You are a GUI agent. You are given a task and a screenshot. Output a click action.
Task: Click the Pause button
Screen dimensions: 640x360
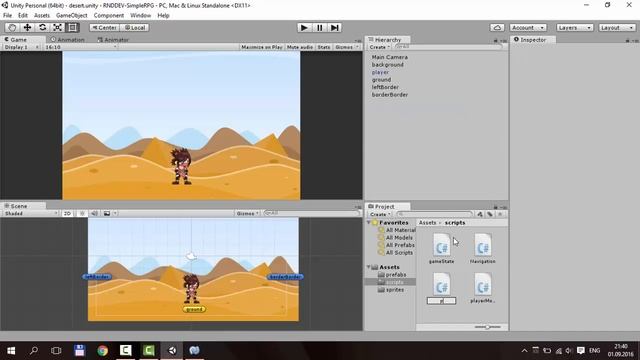[x=319, y=28]
